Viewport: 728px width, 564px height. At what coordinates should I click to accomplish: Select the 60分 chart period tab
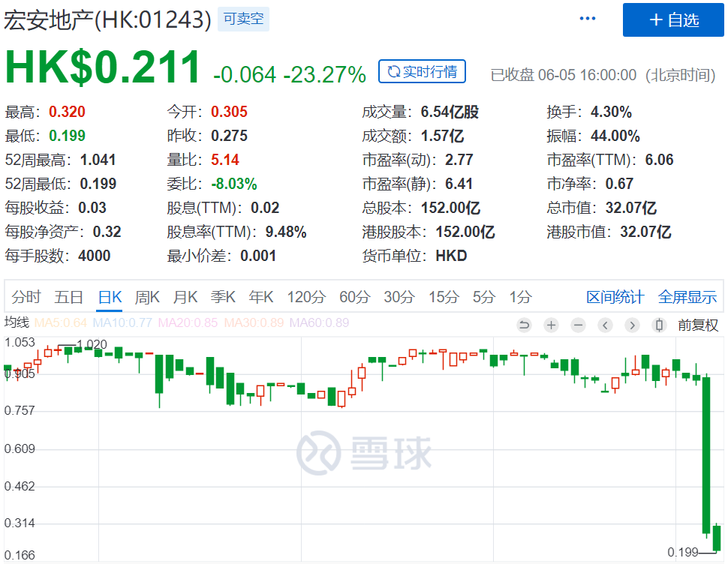click(x=354, y=297)
